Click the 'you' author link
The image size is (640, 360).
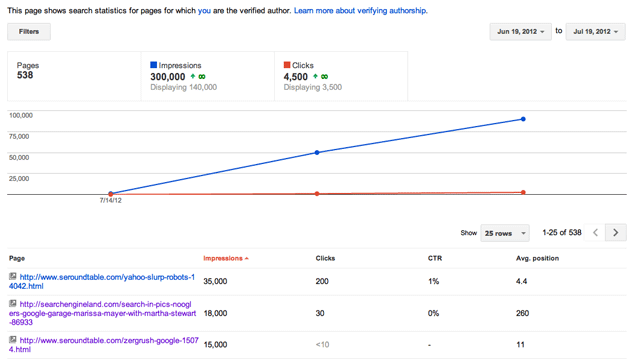pyautogui.click(x=204, y=11)
